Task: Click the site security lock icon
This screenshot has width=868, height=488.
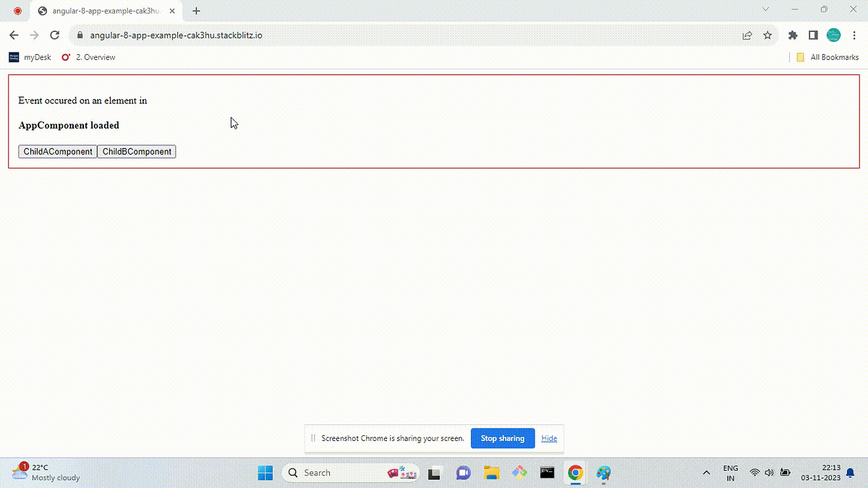Action: coord(80,35)
